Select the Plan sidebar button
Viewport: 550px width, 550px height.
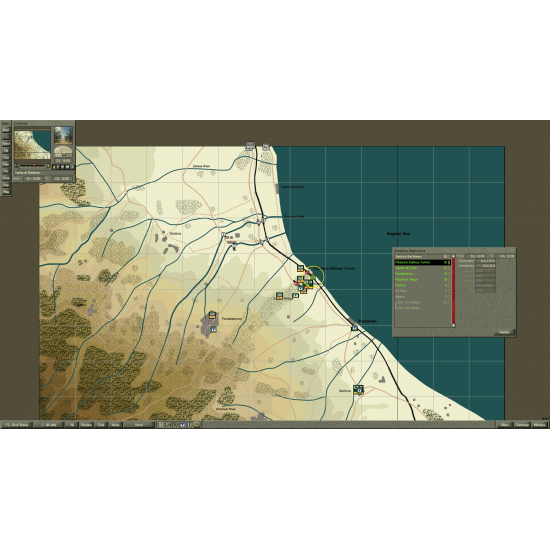[x=6, y=164]
